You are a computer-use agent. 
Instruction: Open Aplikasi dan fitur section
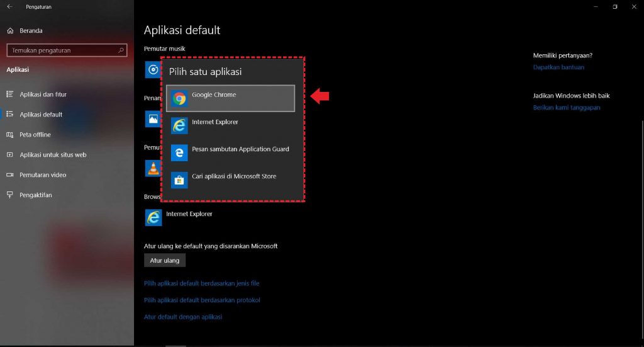[x=67, y=94]
